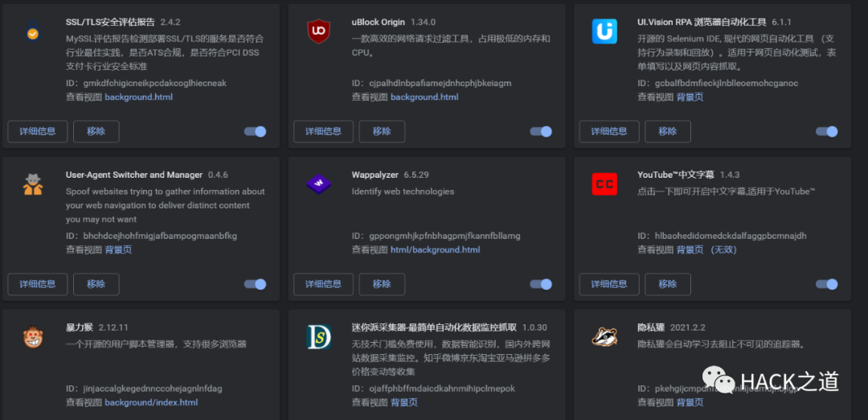This screenshot has width=868, height=420.
Task: Select ID text jinjaccalgkegednnccohejagnlnfdag
Action: pos(152,389)
